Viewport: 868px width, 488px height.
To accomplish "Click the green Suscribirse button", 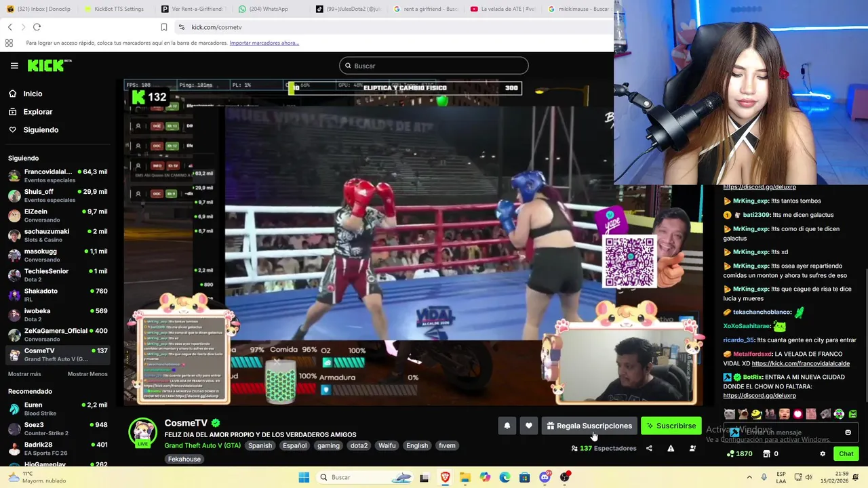I will (x=671, y=426).
